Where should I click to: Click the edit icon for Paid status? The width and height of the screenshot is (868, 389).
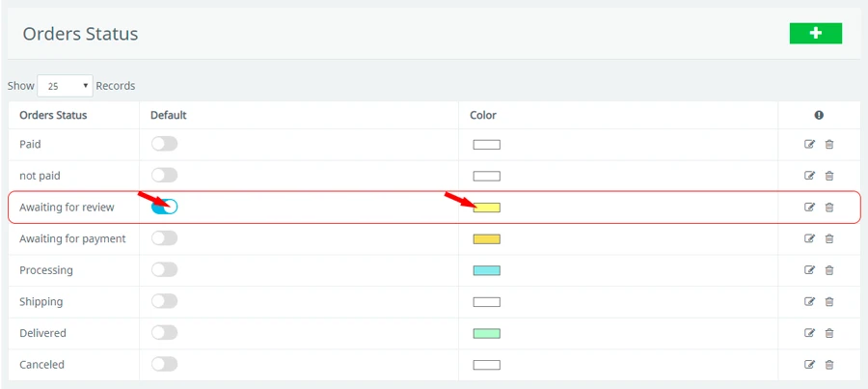tap(809, 145)
